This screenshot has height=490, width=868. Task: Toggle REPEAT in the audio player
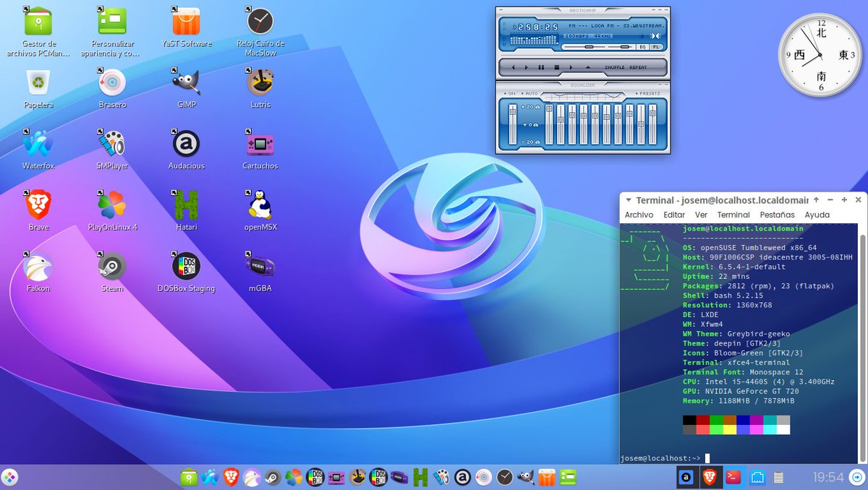[x=638, y=67]
